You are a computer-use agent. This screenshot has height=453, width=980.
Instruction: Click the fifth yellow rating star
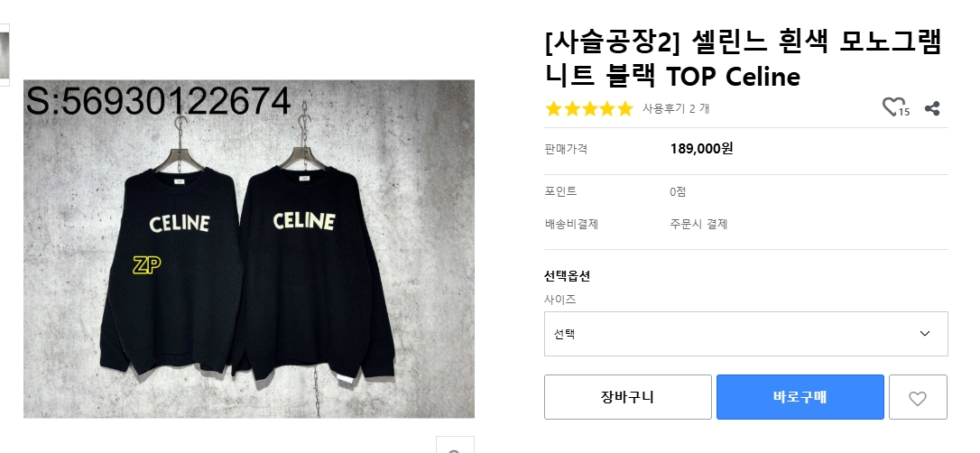[x=625, y=109]
